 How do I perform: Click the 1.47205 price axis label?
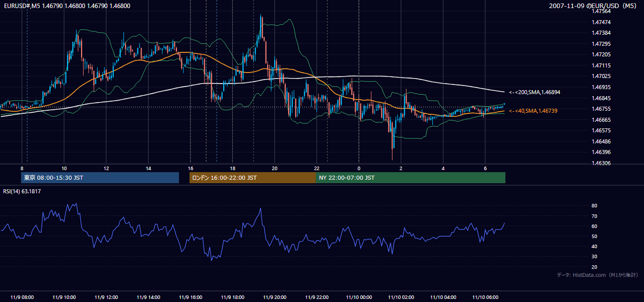[601, 54]
